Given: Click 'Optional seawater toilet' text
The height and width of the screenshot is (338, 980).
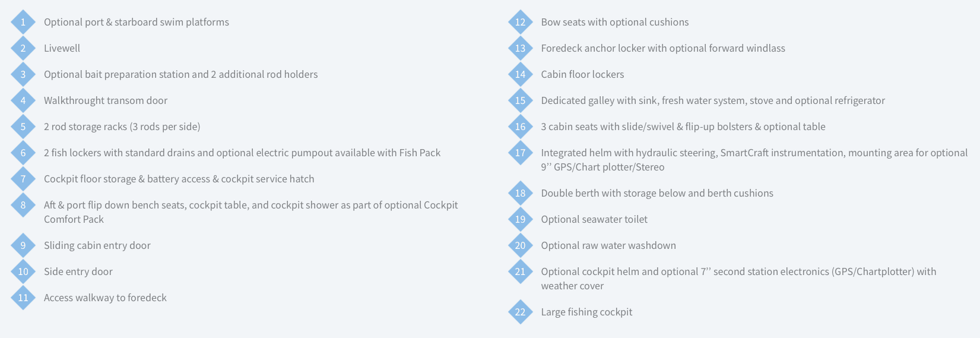Looking at the screenshot, I should [594, 219].
